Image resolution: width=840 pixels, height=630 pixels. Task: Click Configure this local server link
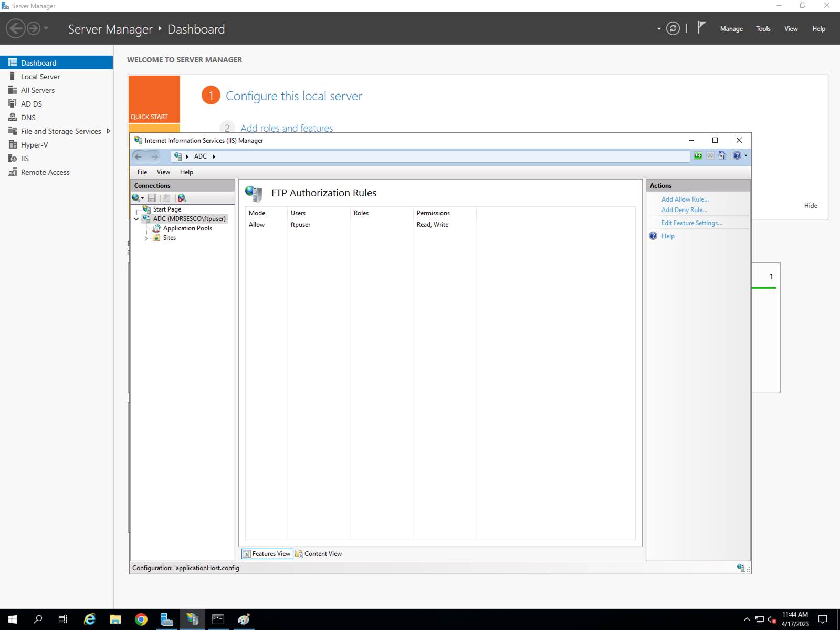tap(294, 96)
